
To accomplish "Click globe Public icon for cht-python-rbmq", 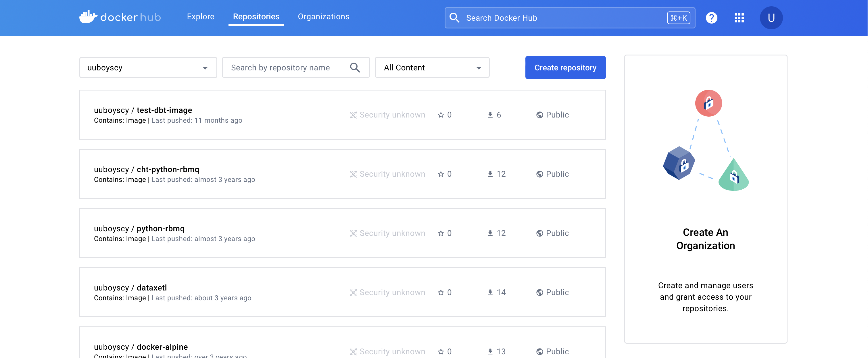I will tap(539, 174).
